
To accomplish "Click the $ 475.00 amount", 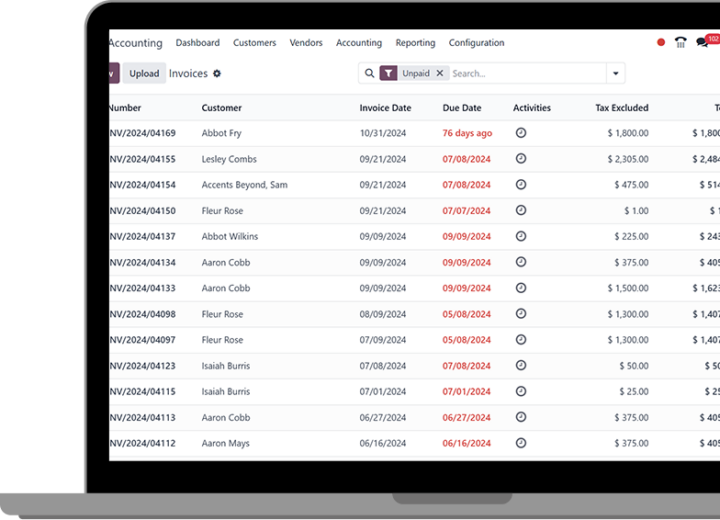I will pyautogui.click(x=631, y=185).
